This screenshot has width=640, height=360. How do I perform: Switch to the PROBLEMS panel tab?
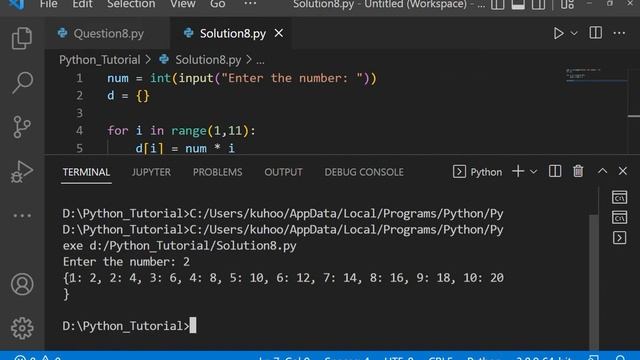point(218,172)
